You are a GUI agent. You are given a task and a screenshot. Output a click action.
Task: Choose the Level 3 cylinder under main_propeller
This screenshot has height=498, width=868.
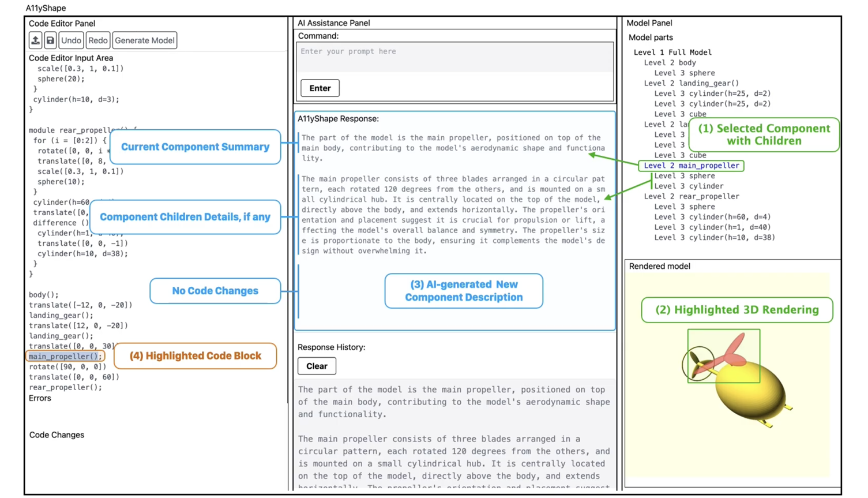tap(689, 186)
